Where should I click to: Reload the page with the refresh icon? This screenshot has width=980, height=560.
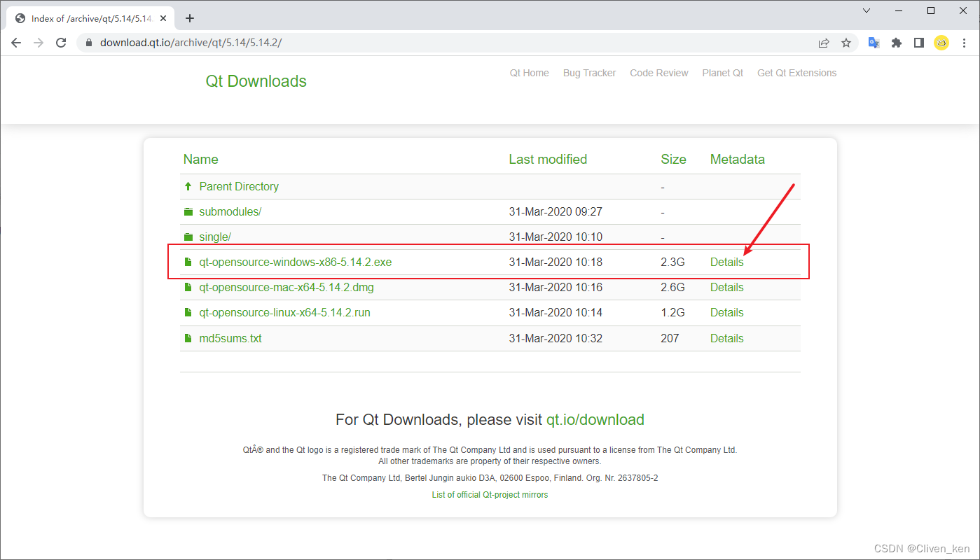61,43
